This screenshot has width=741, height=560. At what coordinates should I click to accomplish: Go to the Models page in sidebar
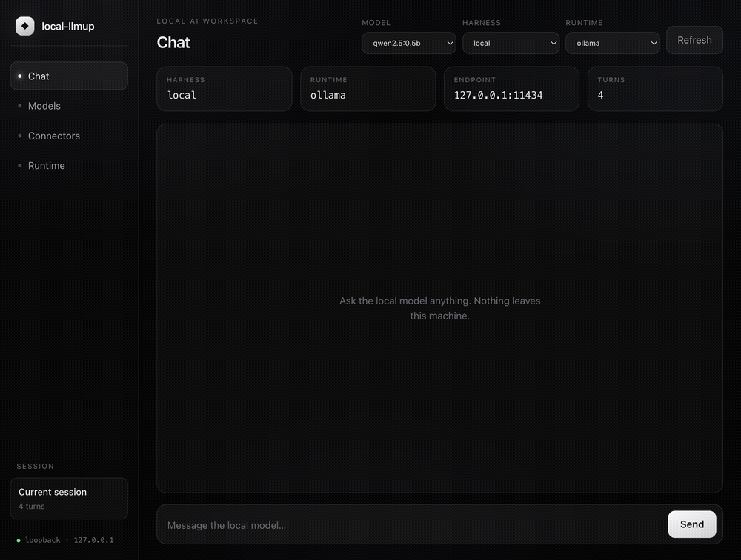coord(69,106)
